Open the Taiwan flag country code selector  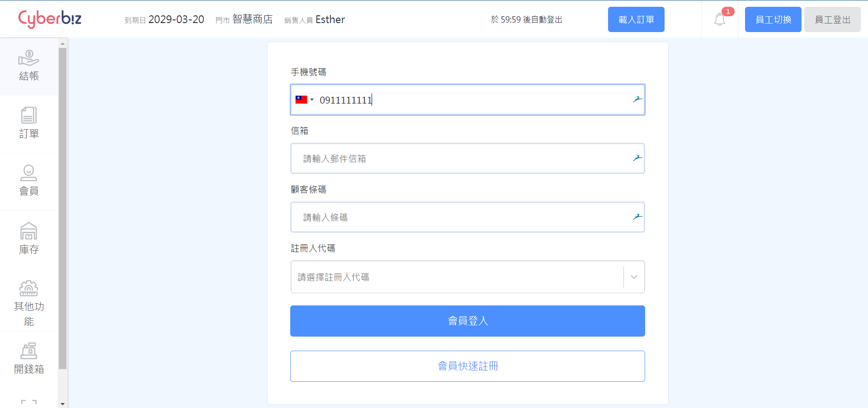pyautogui.click(x=304, y=100)
